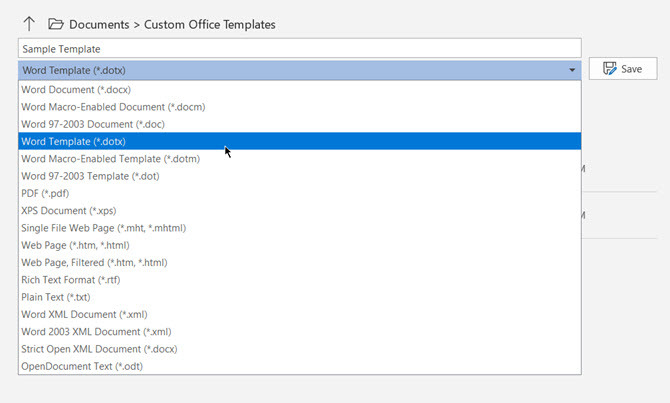Pick Word XML Document (*.xml)
This screenshot has width=670, height=403.
coord(300,315)
